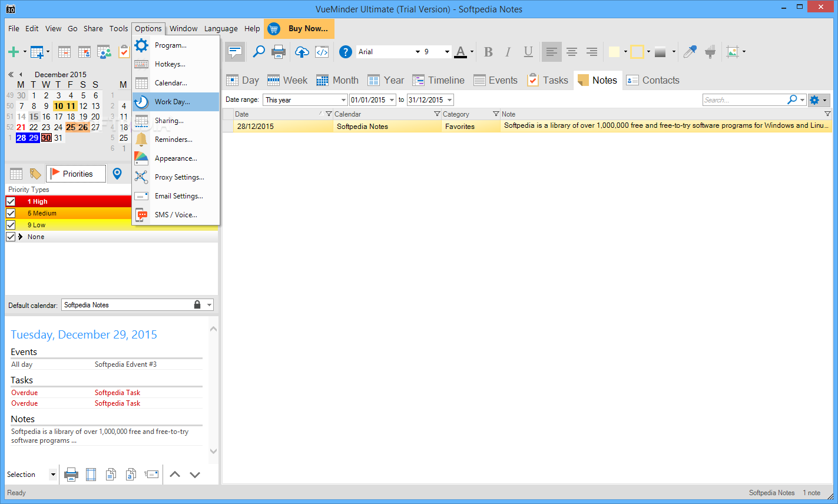Choose Work Day... in Options menu

(175, 102)
